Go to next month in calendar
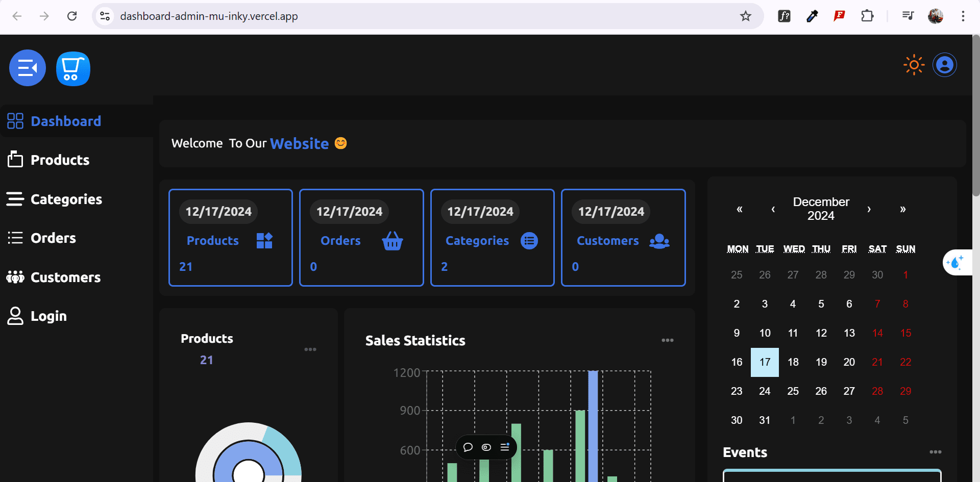The width and height of the screenshot is (980, 482). pyautogui.click(x=869, y=209)
